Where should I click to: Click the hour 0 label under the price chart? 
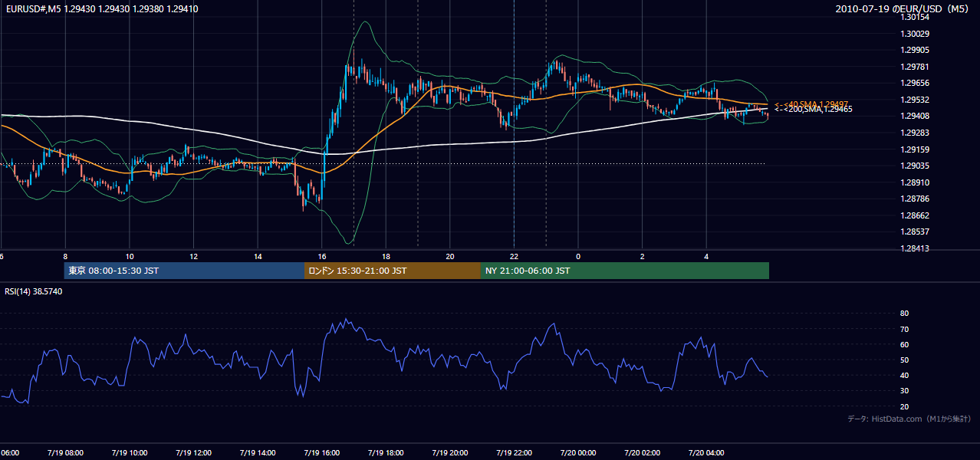(x=578, y=257)
